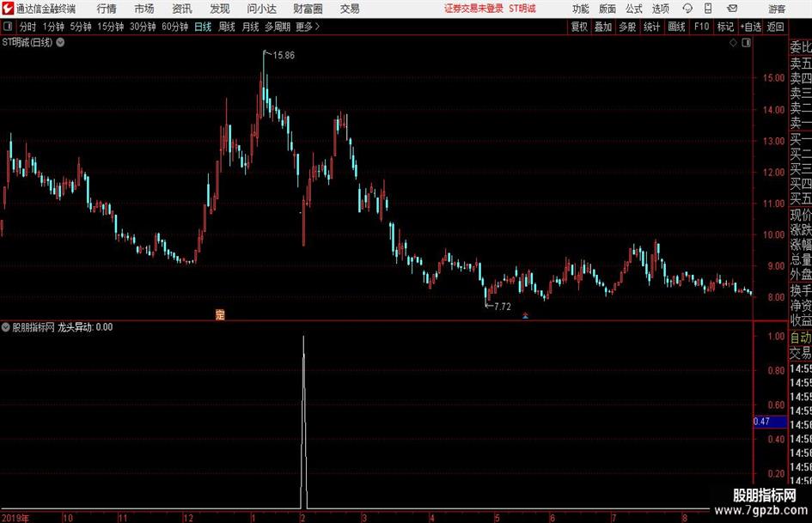812x523 pixels.
Task: Open the 多周期 multi-period view
Action: click(x=278, y=27)
